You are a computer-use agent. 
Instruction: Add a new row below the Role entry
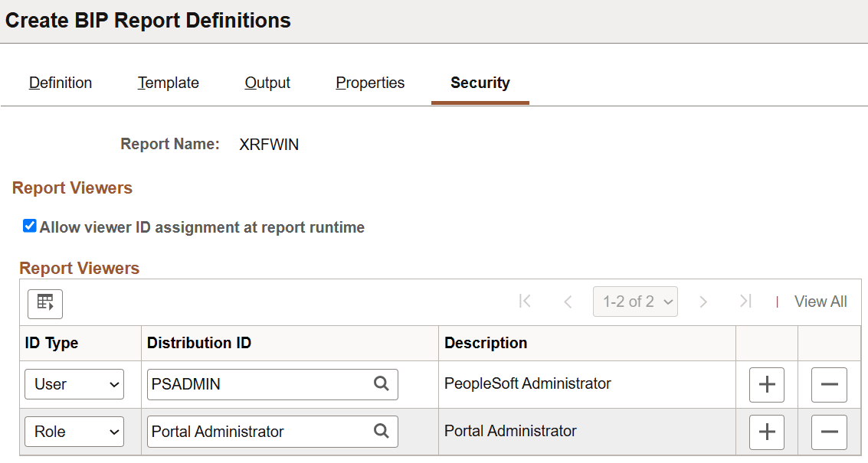(x=766, y=432)
